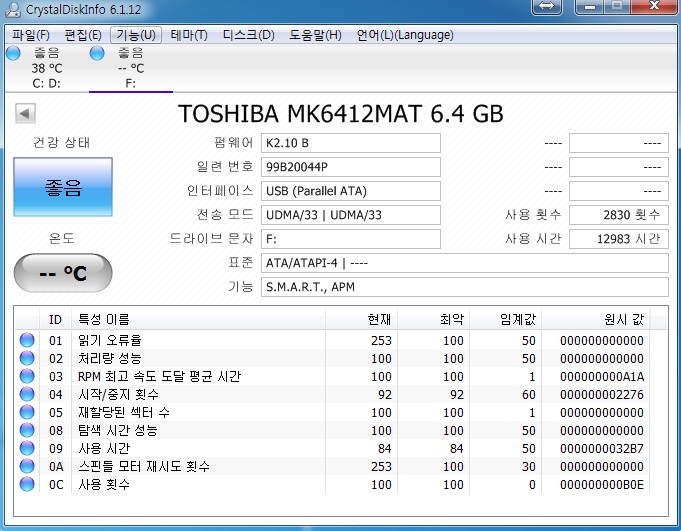Click raw value 0000000032B7
This screenshot has height=531, width=681.
[602, 449]
